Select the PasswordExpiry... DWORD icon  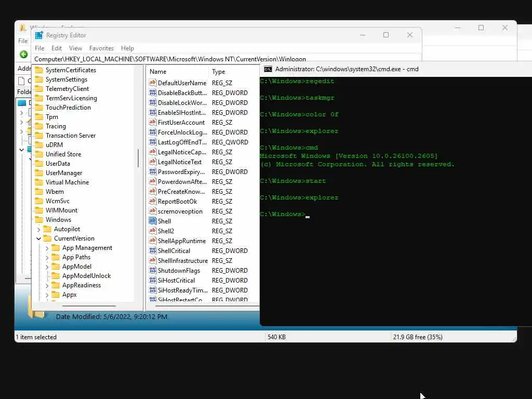coord(153,171)
